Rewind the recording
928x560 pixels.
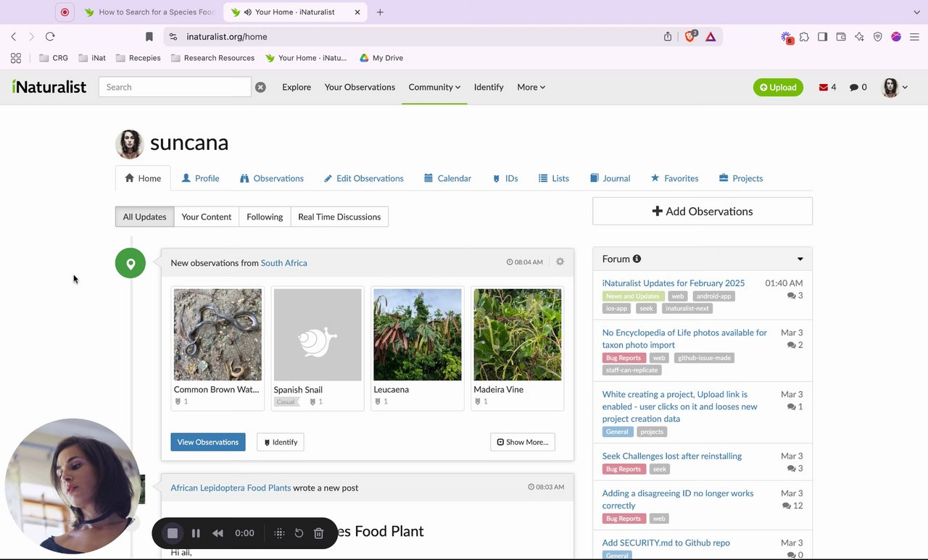(217, 533)
